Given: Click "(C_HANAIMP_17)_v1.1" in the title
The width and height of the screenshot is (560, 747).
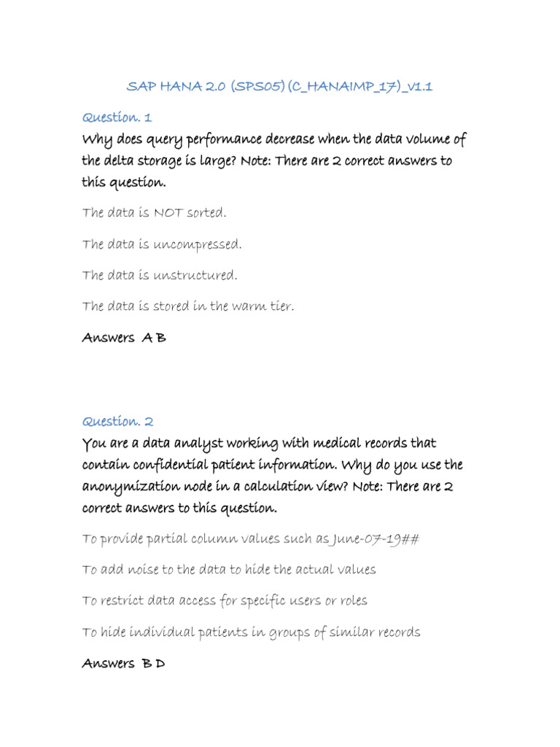Looking at the screenshot, I should [x=360, y=87].
